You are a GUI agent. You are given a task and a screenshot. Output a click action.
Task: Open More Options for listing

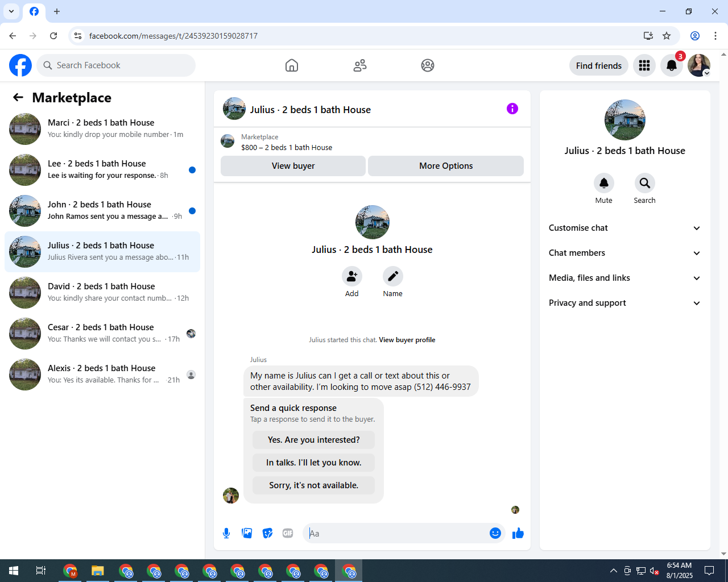(446, 166)
